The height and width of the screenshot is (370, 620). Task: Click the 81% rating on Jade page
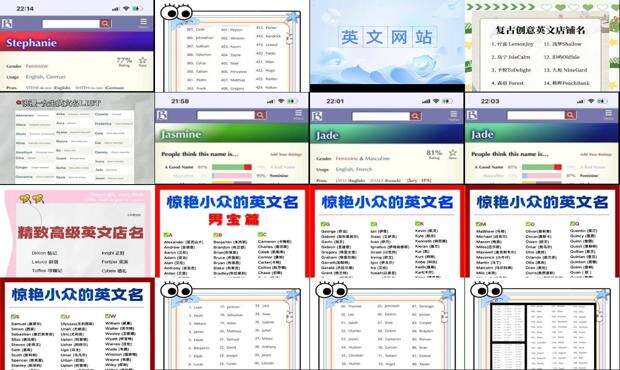(x=434, y=153)
